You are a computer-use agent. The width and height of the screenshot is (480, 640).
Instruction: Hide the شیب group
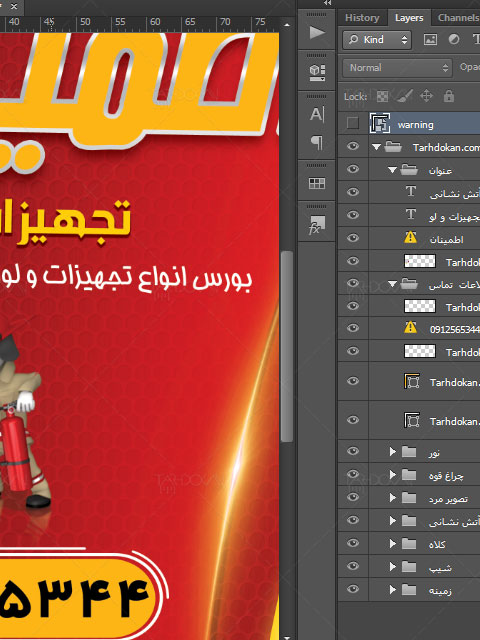tap(353, 566)
